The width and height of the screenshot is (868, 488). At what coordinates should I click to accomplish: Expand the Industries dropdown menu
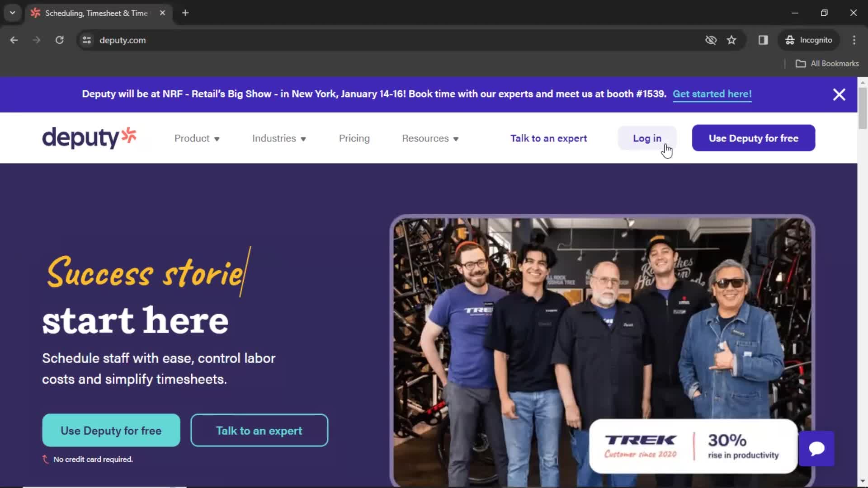pos(278,138)
